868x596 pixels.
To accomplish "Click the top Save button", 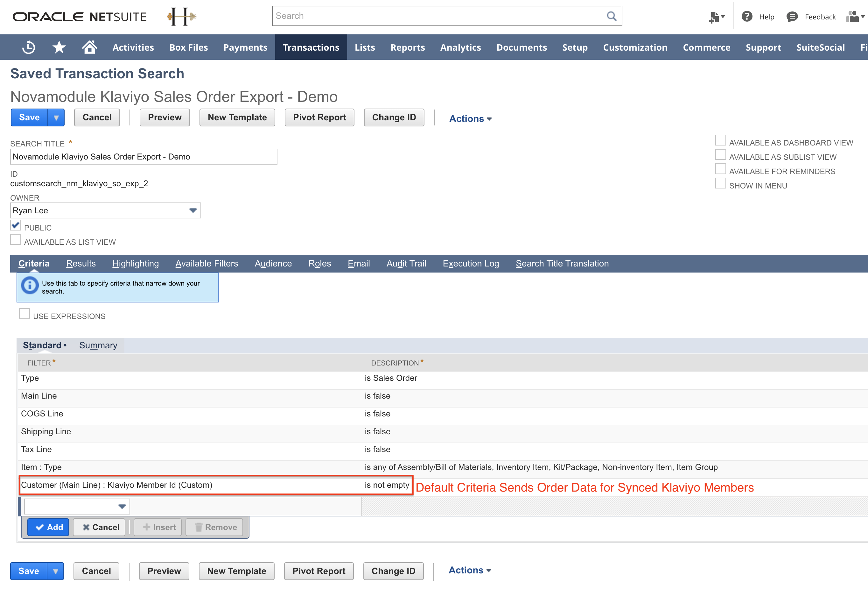I will (29, 118).
